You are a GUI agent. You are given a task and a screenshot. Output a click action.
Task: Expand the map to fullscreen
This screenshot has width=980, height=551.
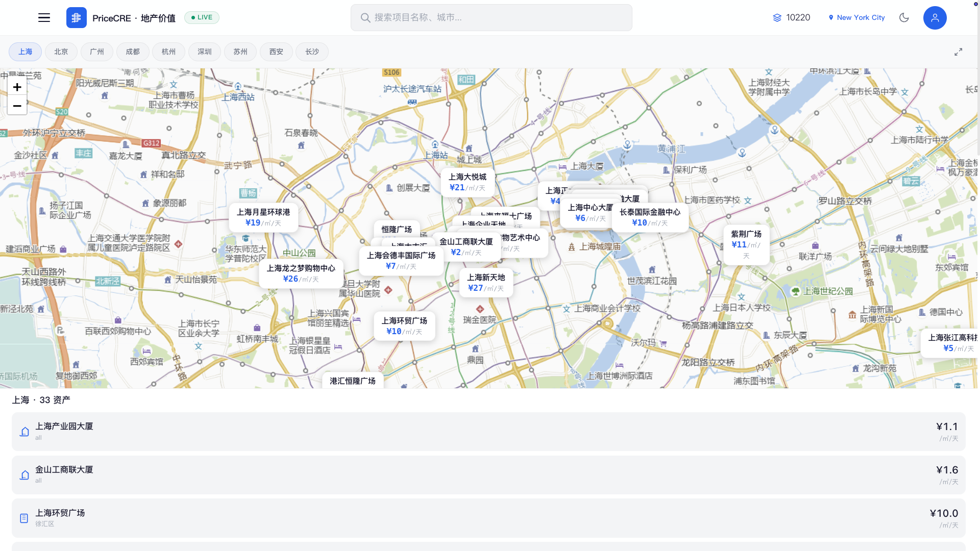point(959,52)
